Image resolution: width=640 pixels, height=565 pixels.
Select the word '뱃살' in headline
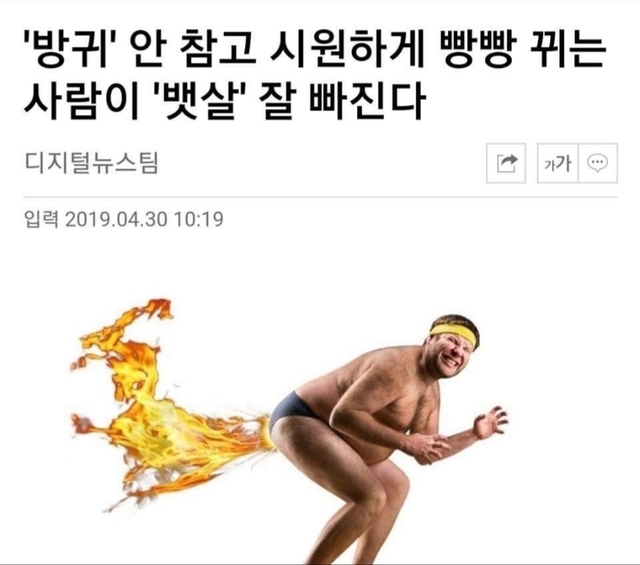[202, 101]
